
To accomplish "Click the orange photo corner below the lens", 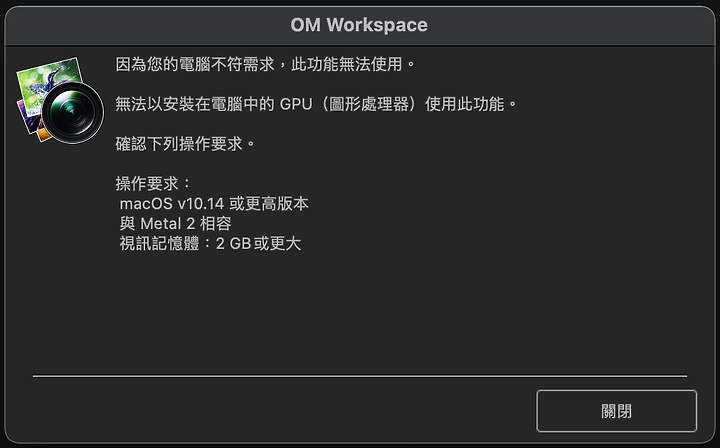I will (x=42, y=134).
